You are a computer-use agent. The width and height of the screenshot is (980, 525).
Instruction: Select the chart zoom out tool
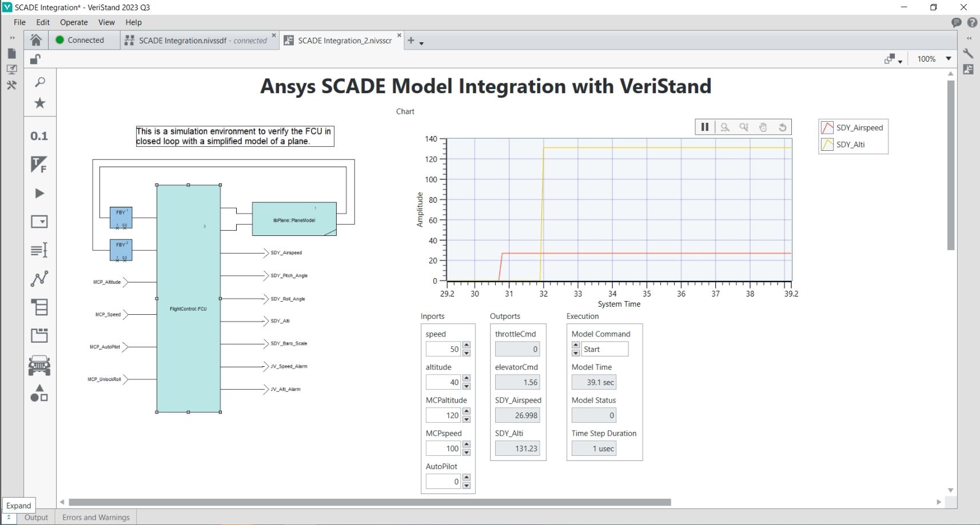pos(744,127)
